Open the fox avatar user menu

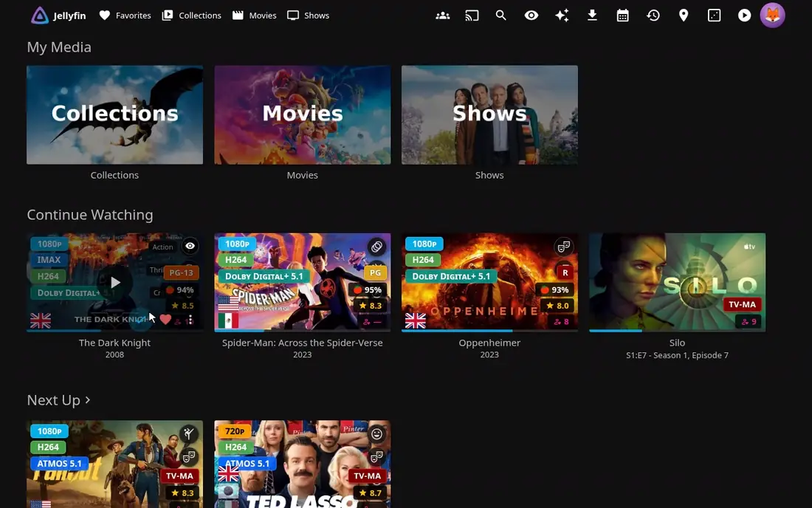(x=773, y=16)
